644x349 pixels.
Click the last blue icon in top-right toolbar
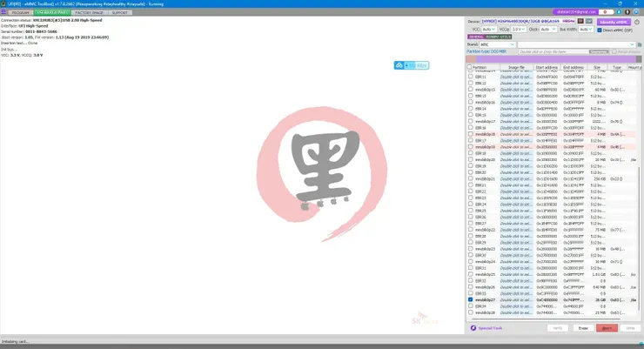pyautogui.click(x=636, y=12)
